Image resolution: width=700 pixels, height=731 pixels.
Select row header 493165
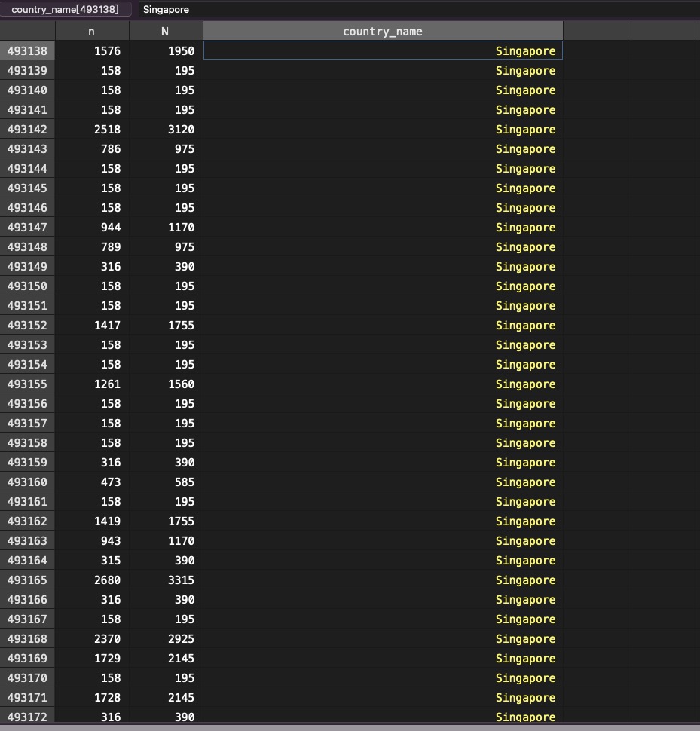click(27, 580)
